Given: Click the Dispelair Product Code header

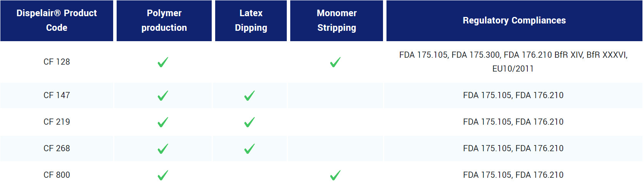Looking at the screenshot, I should [57, 20].
